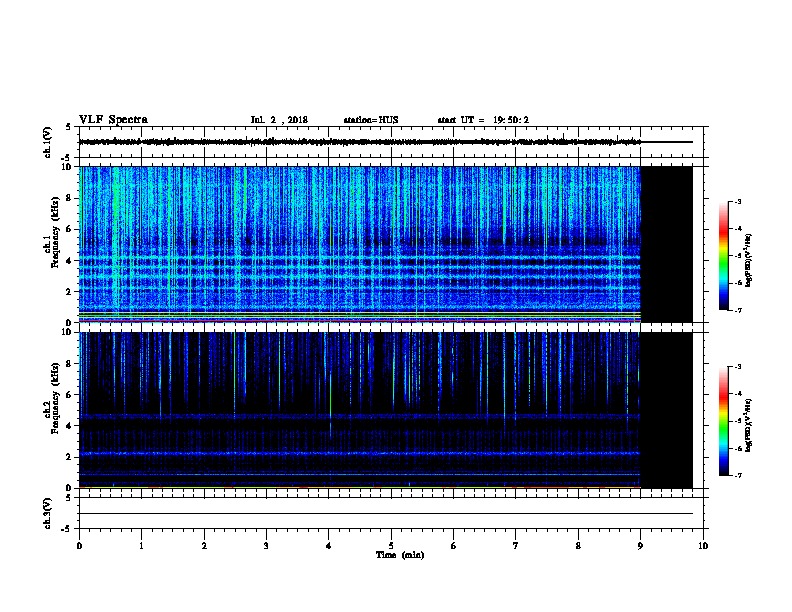The image size is (792, 612).
Task: Click the ch.3(V) axis label
Action: click(47, 513)
